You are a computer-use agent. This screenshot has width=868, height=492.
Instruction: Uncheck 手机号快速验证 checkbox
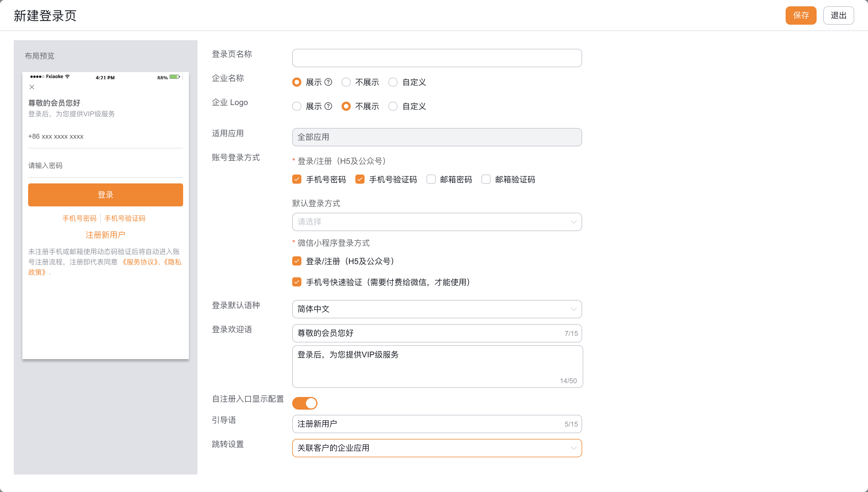coord(297,282)
